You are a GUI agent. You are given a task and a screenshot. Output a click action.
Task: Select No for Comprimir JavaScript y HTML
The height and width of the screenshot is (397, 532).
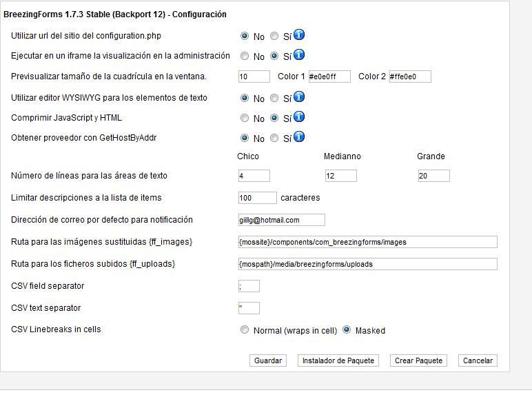click(244, 118)
